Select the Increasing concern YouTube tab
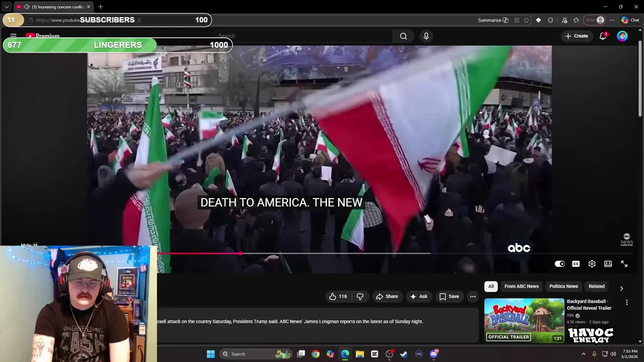This screenshot has width=644, height=362. coord(53,7)
